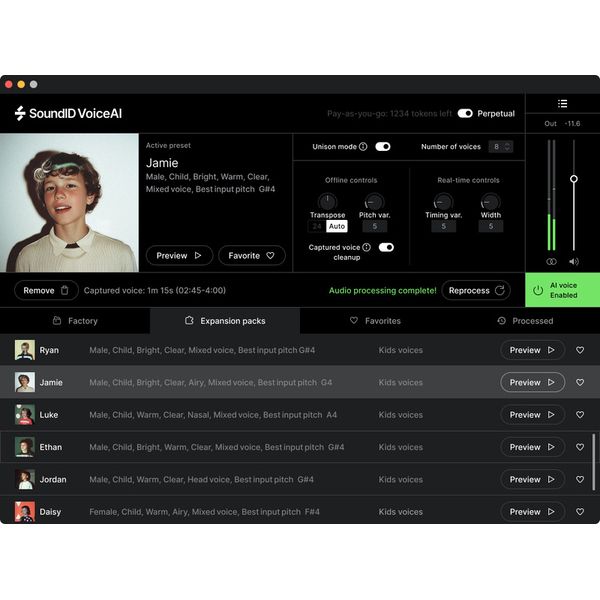Click the Captured voice cleanup info icon
The image size is (600, 600).
tap(366, 247)
